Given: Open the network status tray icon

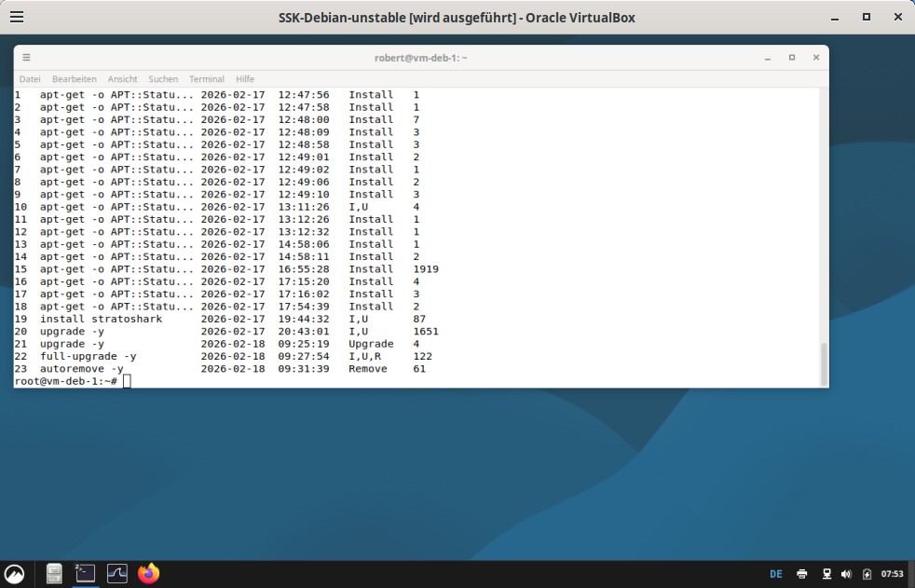Looking at the screenshot, I should tap(826, 574).
